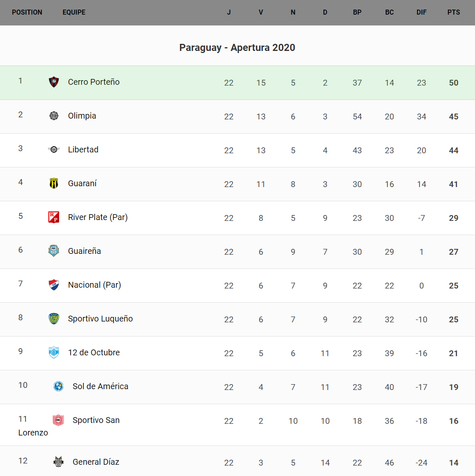Open the Sportivo Luqueño team link
This screenshot has height=476, width=475.
tap(101, 319)
